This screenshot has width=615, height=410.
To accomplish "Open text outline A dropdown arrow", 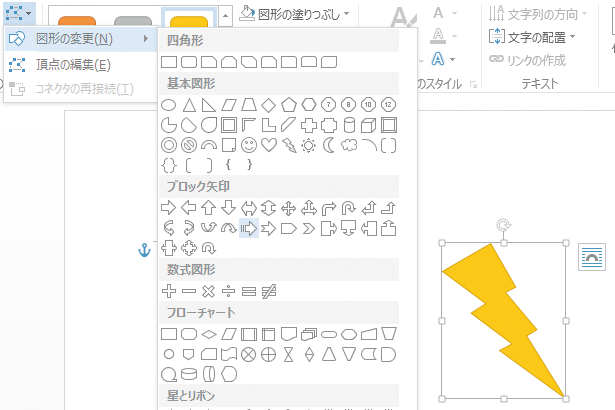I will point(455,36).
